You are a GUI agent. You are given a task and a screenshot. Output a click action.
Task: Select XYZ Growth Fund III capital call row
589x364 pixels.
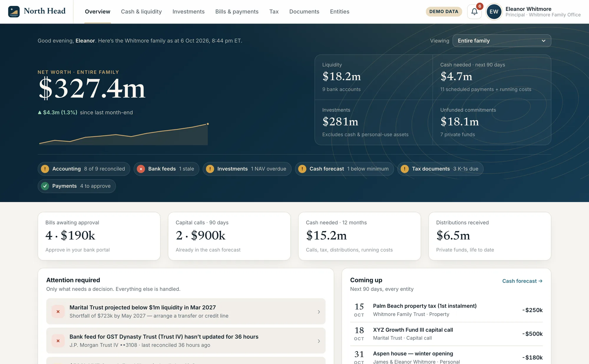click(446, 334)
